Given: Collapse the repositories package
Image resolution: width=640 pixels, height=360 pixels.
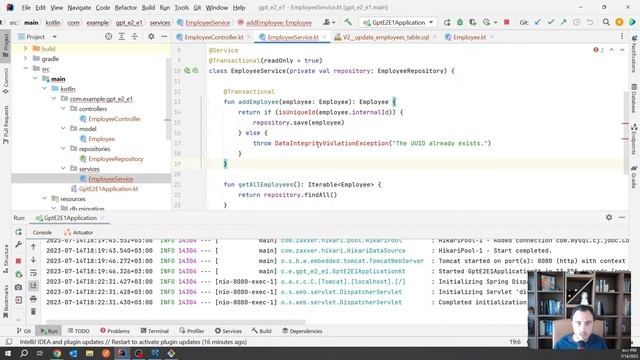Looking at the screenshot, I should click(63, 148).
